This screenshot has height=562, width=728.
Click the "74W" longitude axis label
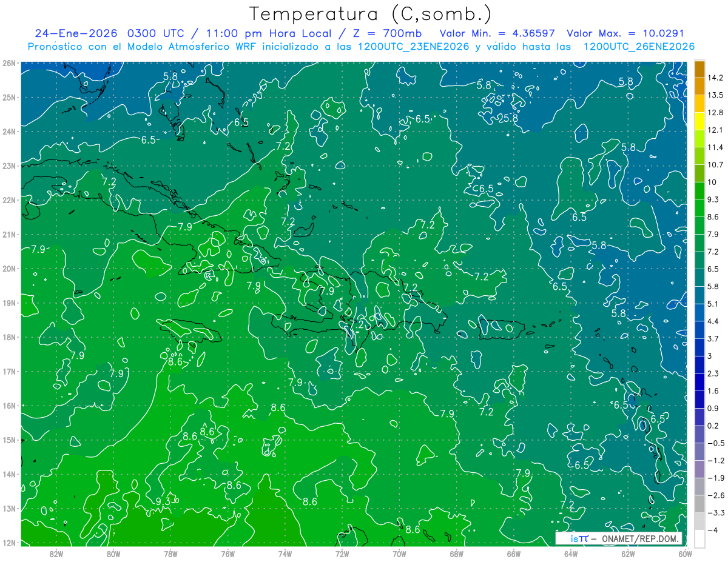(285, 554)
